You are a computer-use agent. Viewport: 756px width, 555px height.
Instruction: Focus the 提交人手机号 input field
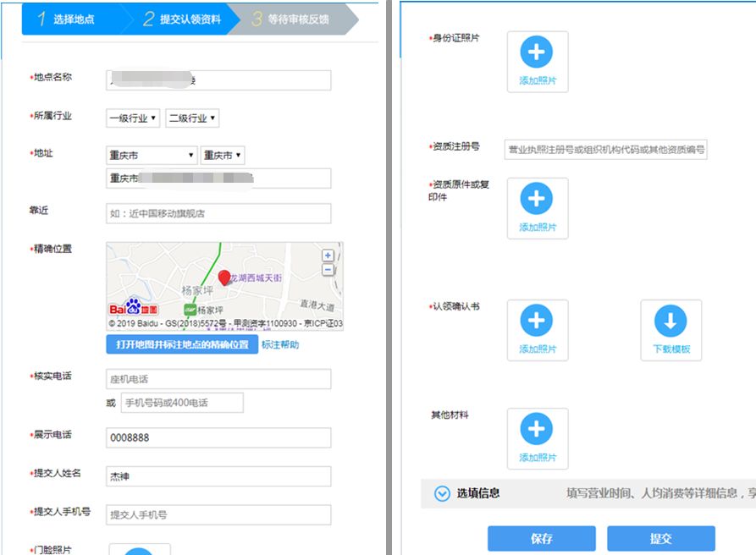click(x=218, y=515)
